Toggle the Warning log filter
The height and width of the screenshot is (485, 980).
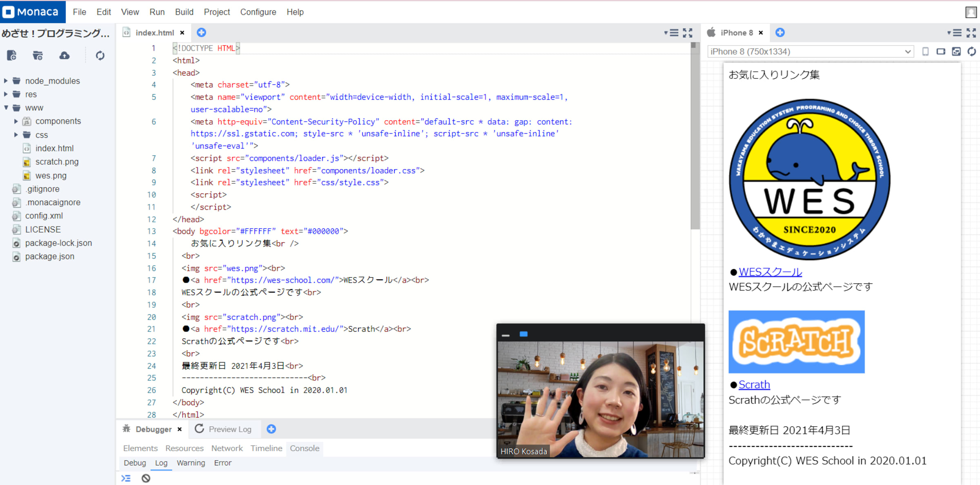point(191,463)
